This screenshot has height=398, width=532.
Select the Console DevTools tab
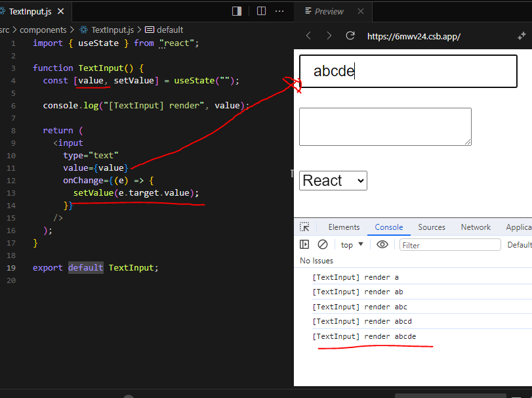[389, 227]
